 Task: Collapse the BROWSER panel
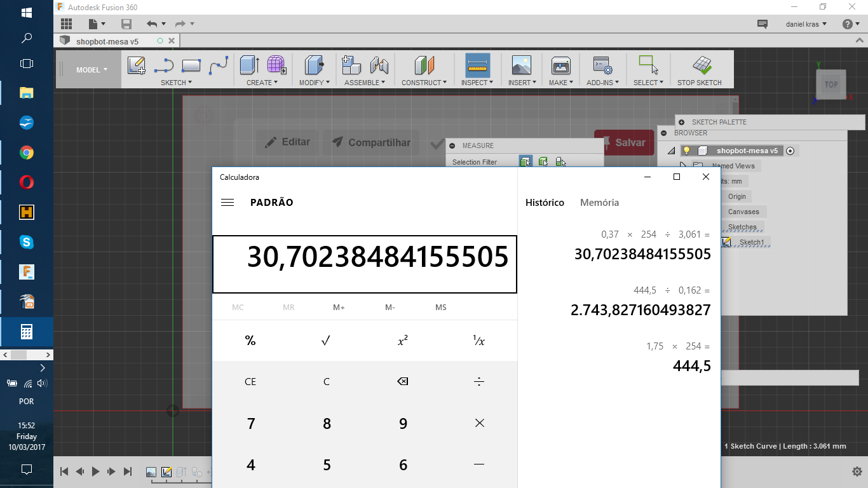click(x=664, y=133)
